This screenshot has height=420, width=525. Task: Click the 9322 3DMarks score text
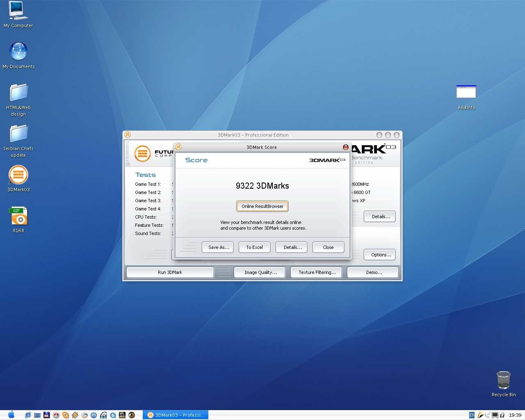(262, 186)
